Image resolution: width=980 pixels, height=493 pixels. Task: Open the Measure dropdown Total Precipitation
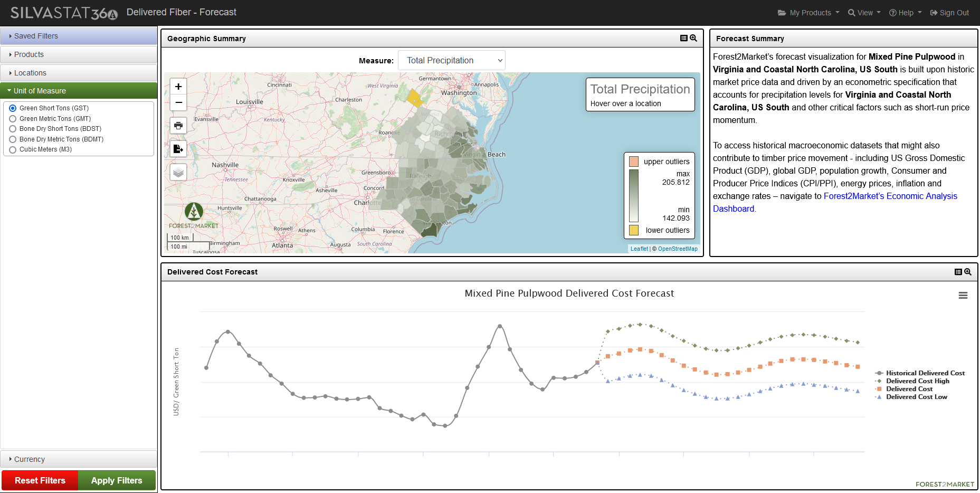tap(452, 60)
